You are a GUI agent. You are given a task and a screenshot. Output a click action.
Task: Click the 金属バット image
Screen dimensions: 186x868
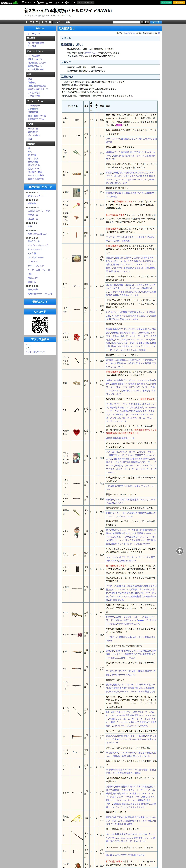pyautogui.click(x=77, y=589)
